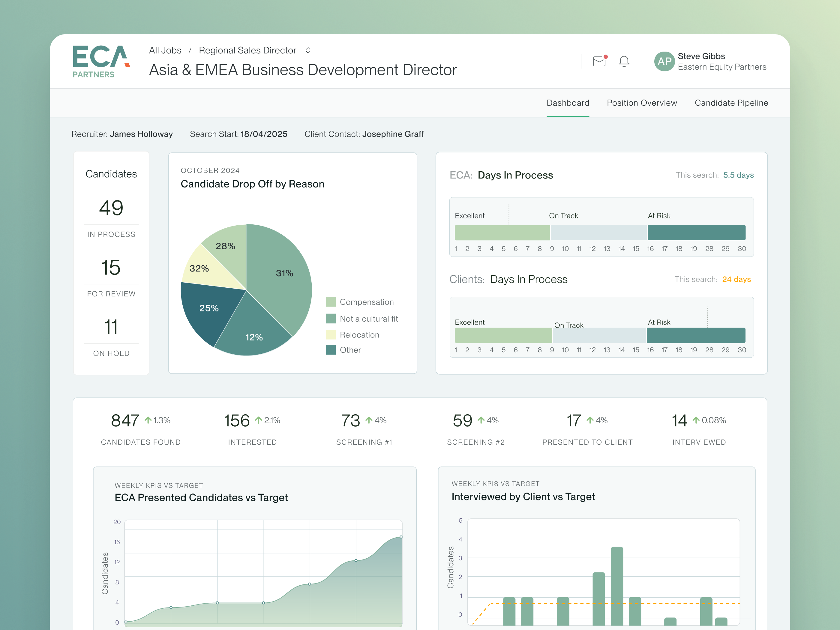Open the notifications bell
840x630 pixels.
click(624, 61)
